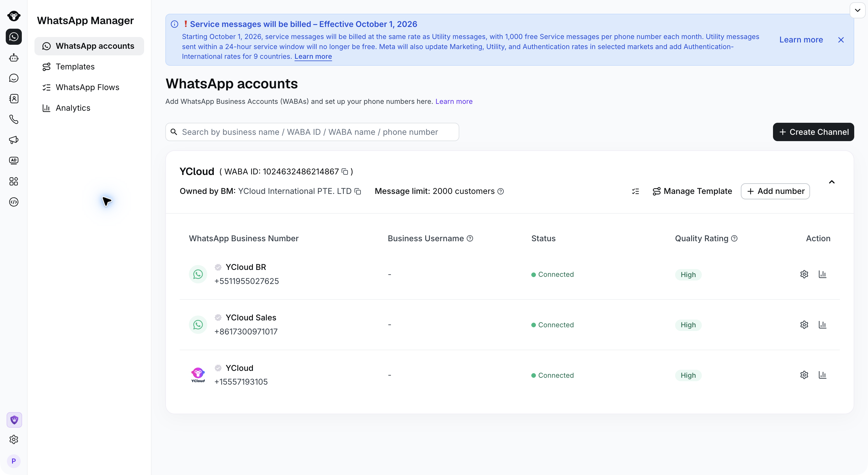Collapse the YCloud WABA section chevron

(x=832, y=182)
